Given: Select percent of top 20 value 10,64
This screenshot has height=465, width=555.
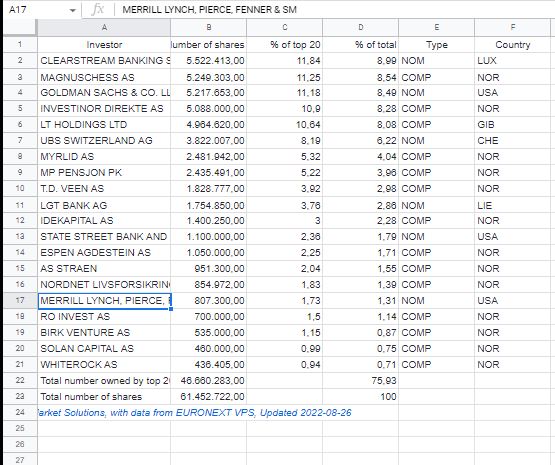Looking at the screenshot, I should tap(285, 125).
